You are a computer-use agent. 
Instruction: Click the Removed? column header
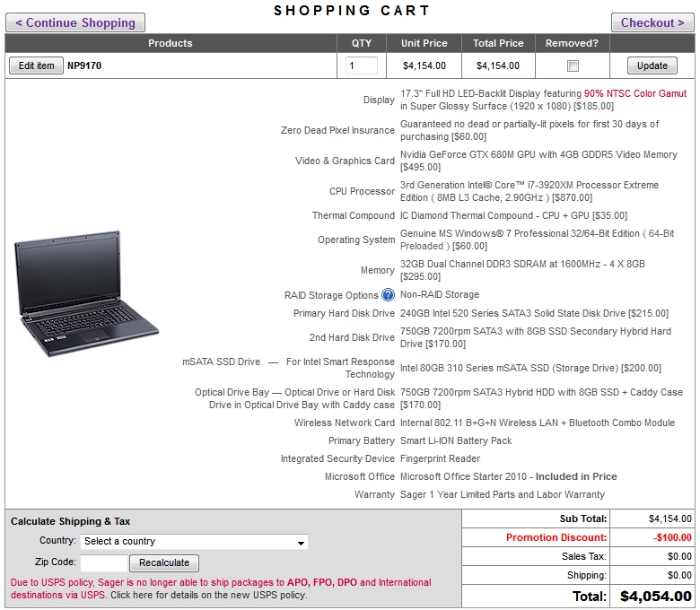tap(572, 43)
